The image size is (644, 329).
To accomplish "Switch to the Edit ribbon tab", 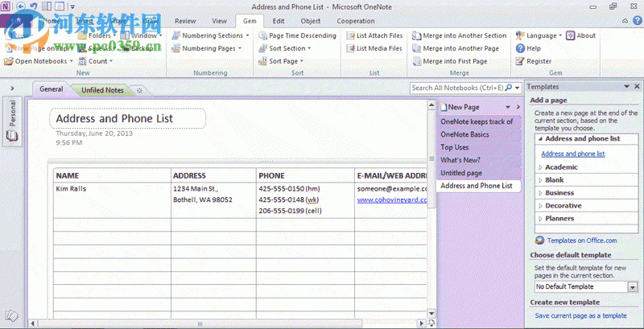I will [279, 21].
